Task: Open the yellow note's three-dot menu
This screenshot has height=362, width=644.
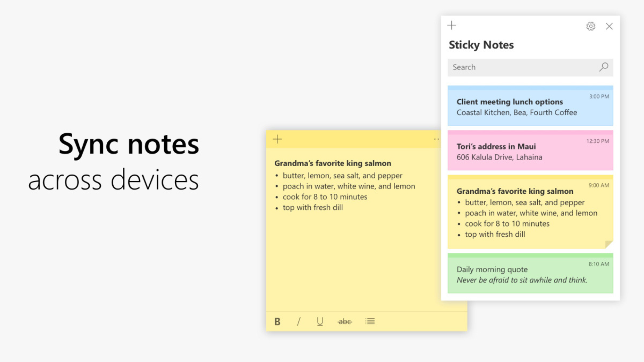Action: pos(436,139)
